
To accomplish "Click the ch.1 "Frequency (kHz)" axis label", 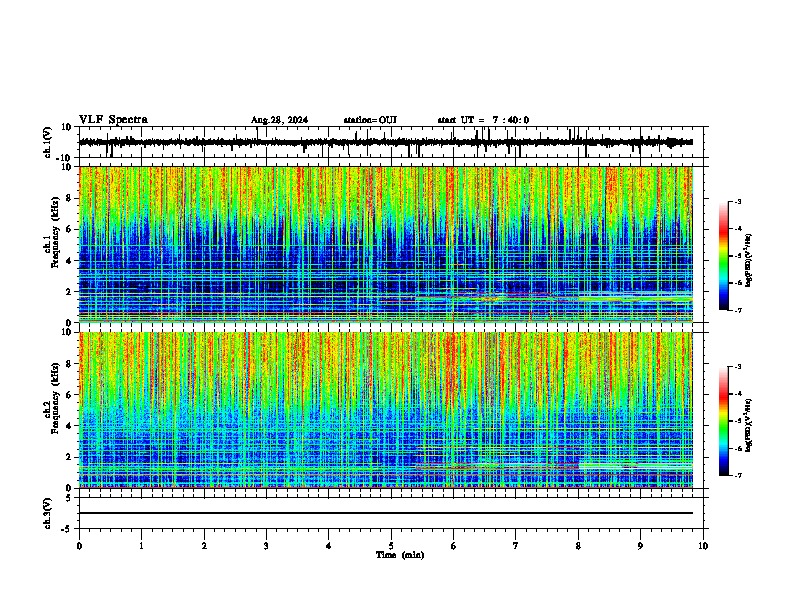I will tap(55, 233).
